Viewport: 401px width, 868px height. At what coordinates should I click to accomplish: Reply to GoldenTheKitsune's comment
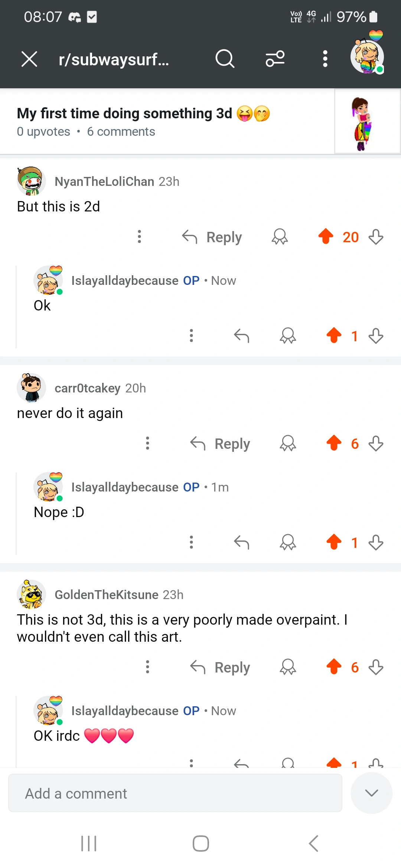[x=219, y=667]
